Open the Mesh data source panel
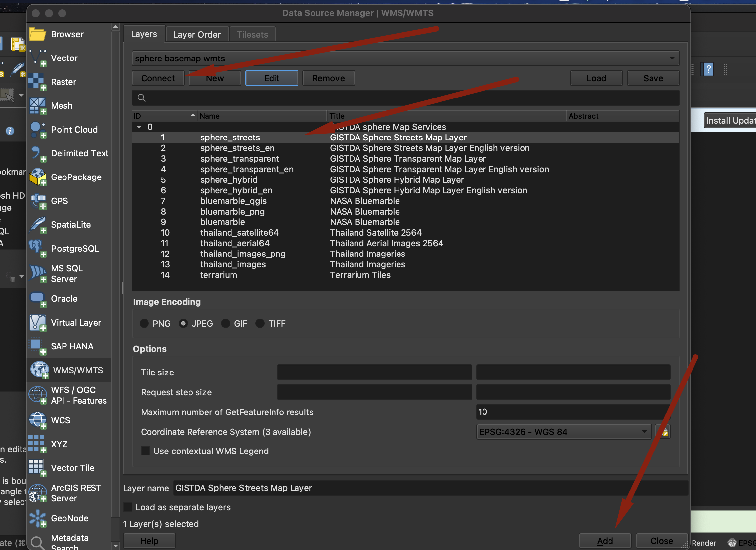This screenshot has height=550, width=756. pyautogui.click(x=61, y=105)
